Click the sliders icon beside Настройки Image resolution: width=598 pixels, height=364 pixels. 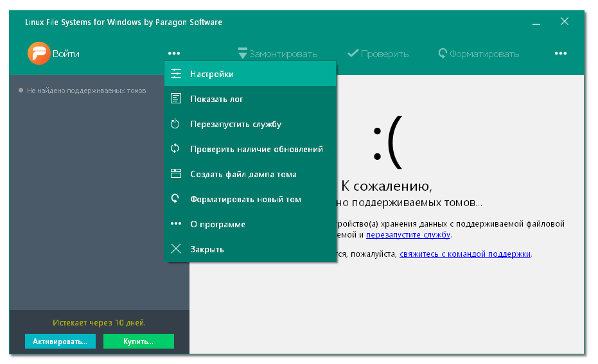[176, 74]
